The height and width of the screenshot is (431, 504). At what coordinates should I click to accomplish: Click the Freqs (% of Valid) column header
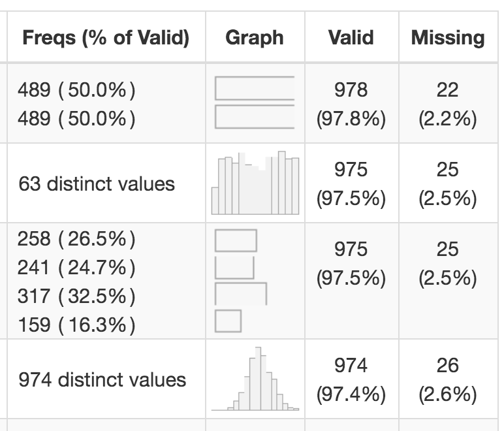coord(106,38)
